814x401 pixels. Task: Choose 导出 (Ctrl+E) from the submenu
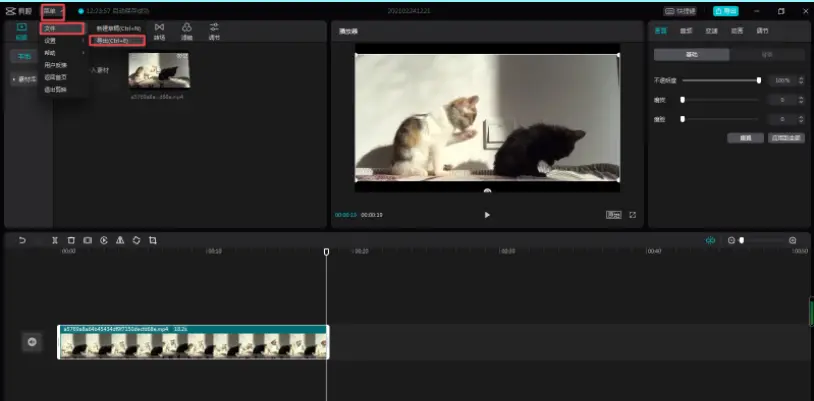[117, 40]
